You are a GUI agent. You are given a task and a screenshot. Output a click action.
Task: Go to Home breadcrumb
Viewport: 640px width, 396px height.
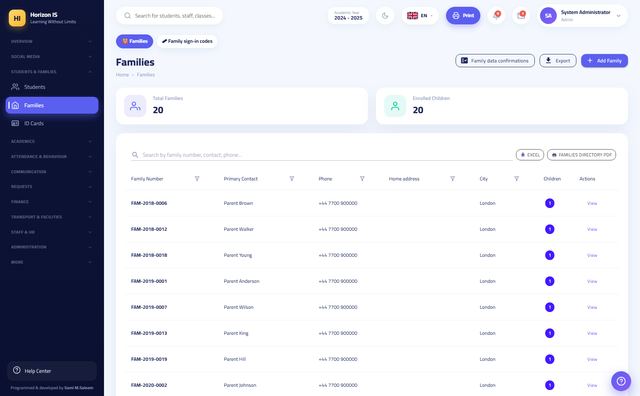122,75
